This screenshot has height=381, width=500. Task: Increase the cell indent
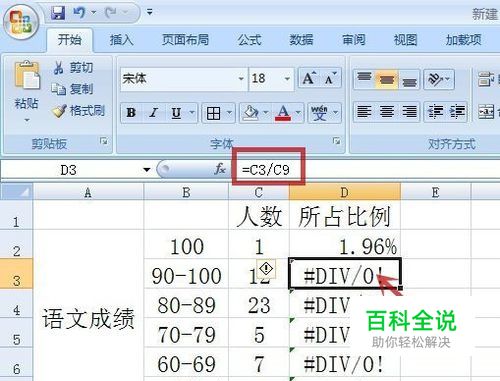click(x=457, y=111)
